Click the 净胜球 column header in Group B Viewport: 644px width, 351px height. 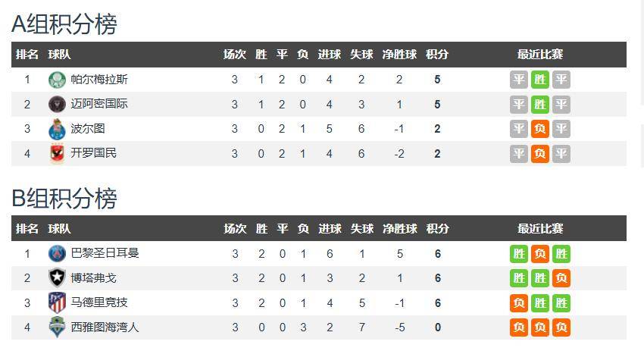400,228
